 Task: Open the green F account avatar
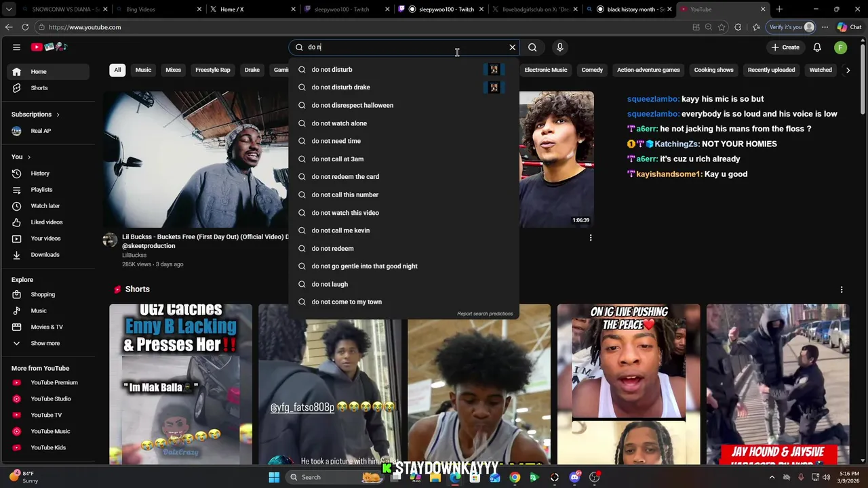841,47
